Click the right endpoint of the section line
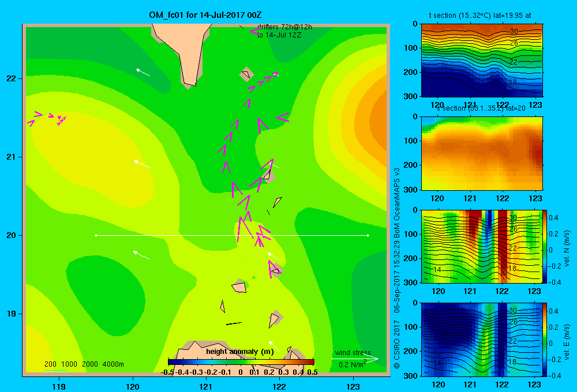Screen dimensions: 577x392 pos(368,235)
